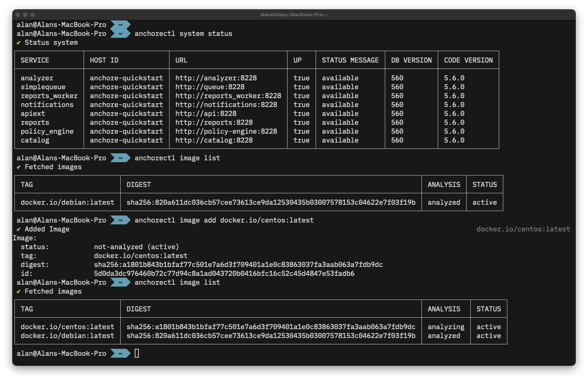Click the CODE VERSION column header
This screenshot has height=381, width=588.
coord(468,60)
